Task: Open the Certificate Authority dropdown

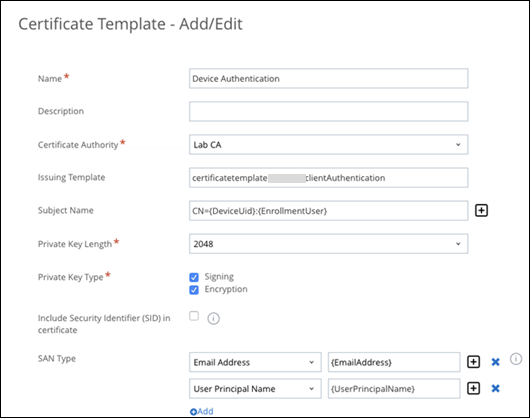Action: point(329,145)
